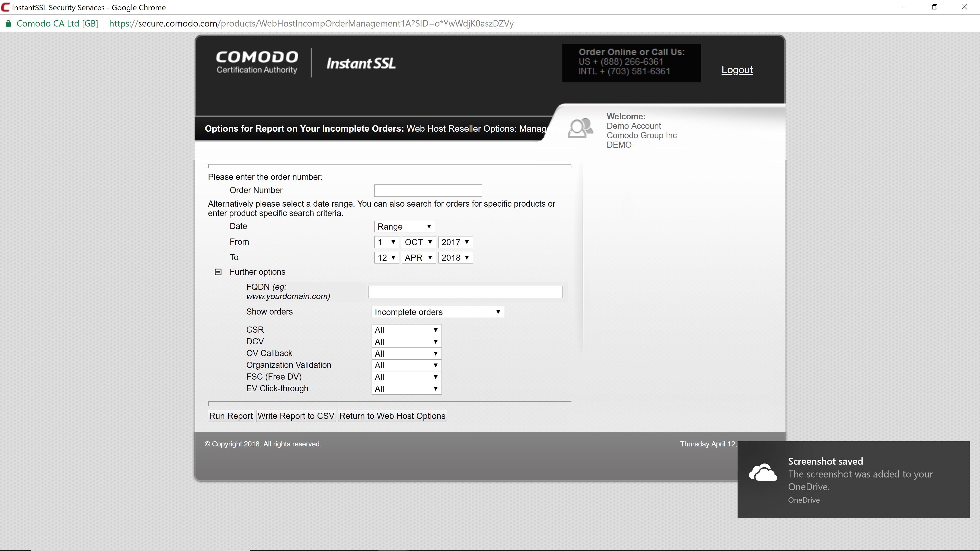Screen dimensions: 980x551
Task: Click the Screenshot saved notification
Action: pyautogui.click(x=853, y=480)
